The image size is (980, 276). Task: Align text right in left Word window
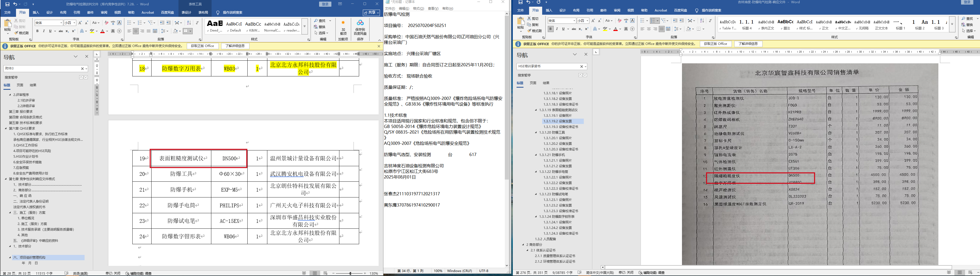click(x=142, y=31)
